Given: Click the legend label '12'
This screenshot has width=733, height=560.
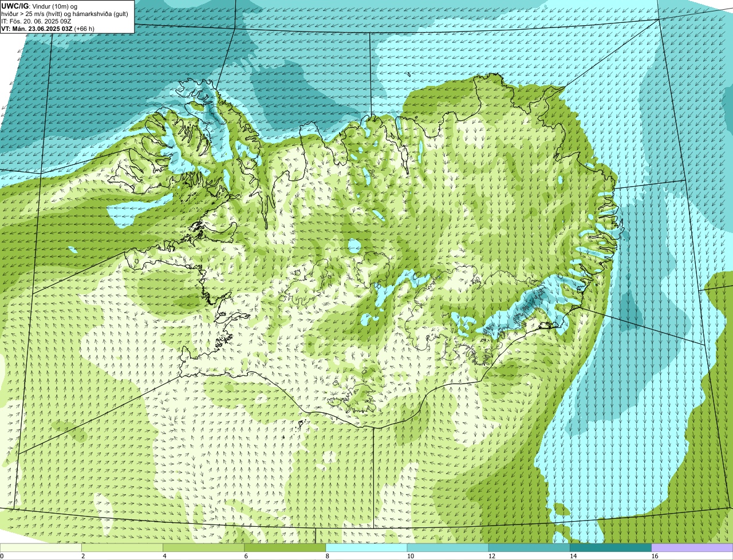Looking at the screenshot, I should point(491,556).
